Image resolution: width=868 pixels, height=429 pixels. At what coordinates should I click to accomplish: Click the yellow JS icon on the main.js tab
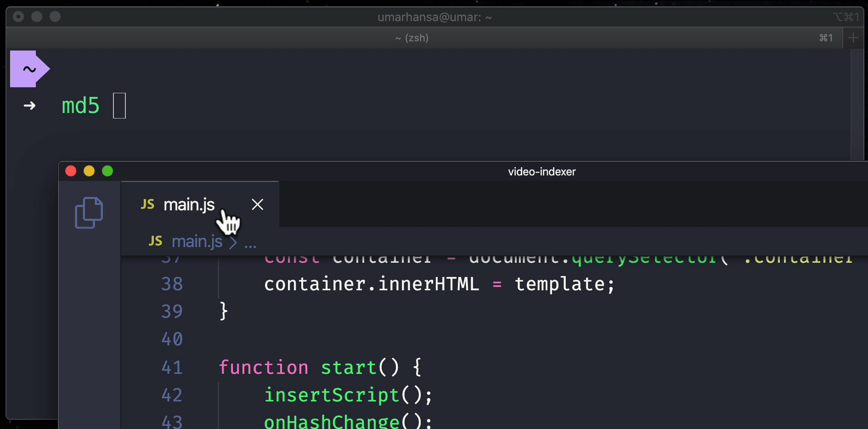[147, 204]
